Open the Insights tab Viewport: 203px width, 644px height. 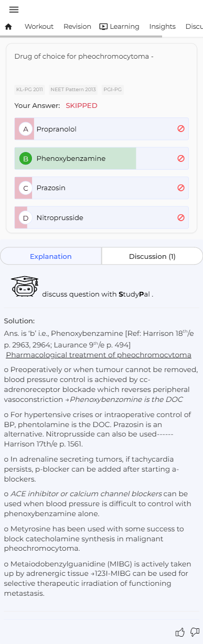[x=163, y=27]
